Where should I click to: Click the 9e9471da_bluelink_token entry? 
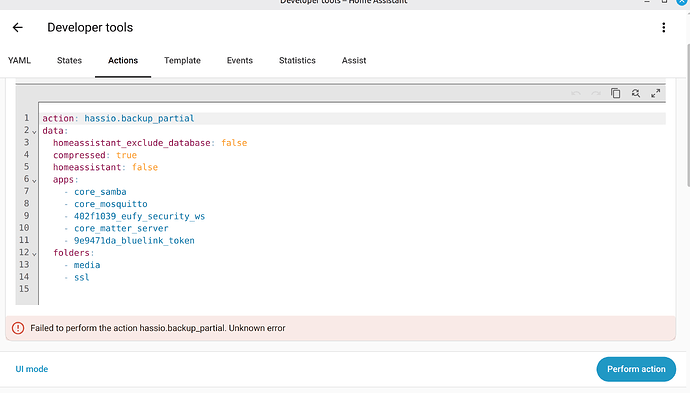134,241
